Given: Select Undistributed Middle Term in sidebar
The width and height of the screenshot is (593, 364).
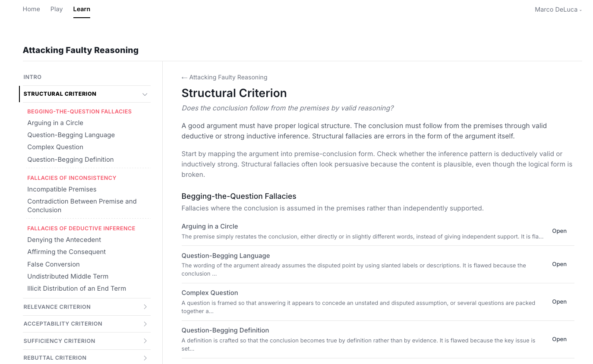Looking at the screenshot, I should pos(68,276).
